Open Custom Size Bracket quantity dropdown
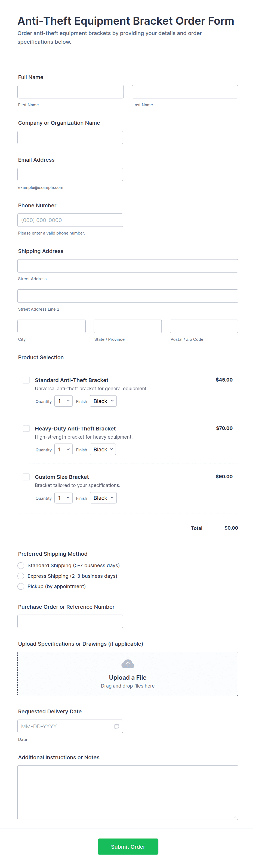 (x=63, y=498)
